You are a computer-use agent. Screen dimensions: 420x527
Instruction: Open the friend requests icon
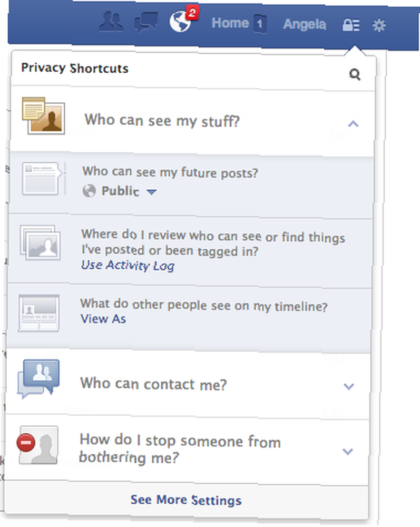coord(112,22)
